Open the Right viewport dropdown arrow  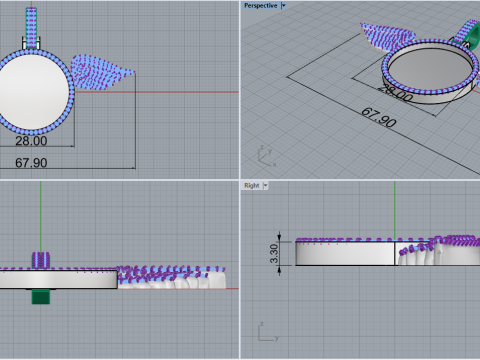pyautogui.click(x=266, y=185)
